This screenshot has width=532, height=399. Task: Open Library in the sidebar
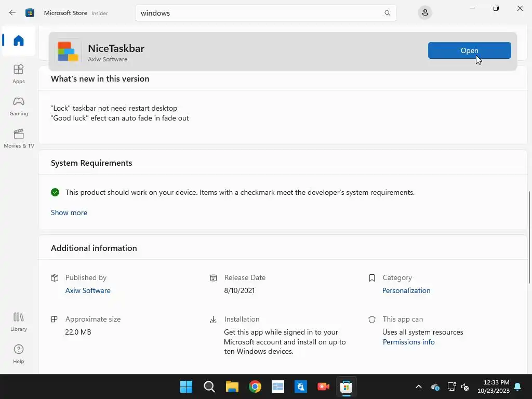pos(19,322)
